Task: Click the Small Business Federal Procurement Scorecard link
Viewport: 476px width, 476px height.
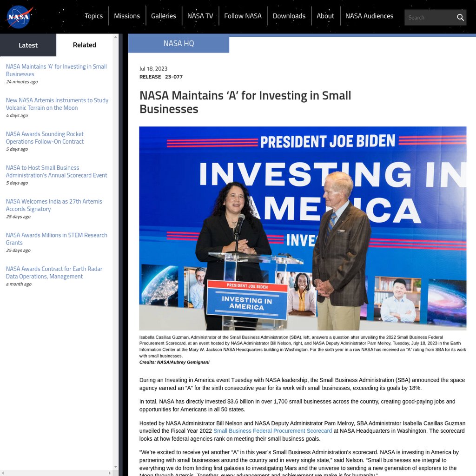Action: (272, 431)
